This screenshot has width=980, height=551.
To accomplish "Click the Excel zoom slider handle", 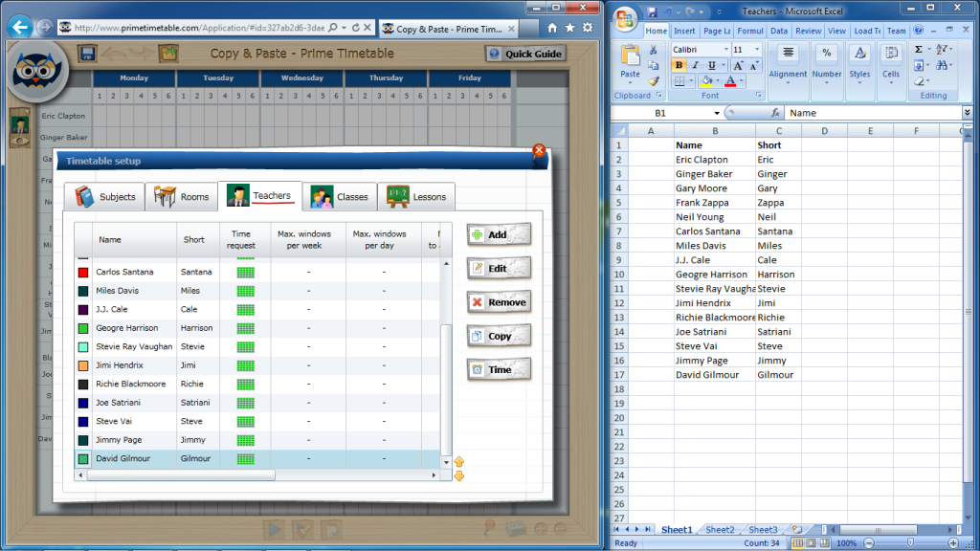I will point(911,543).
